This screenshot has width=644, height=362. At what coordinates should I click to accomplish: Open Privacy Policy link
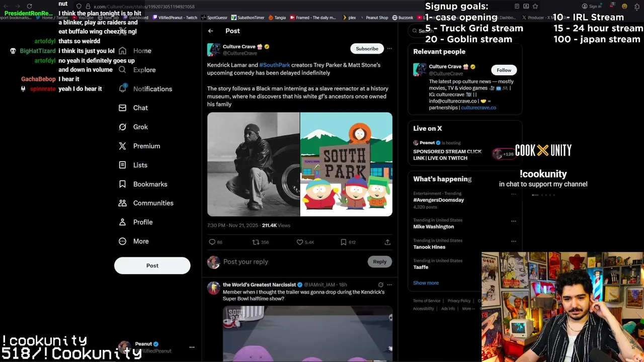click(x=459, y=301)
